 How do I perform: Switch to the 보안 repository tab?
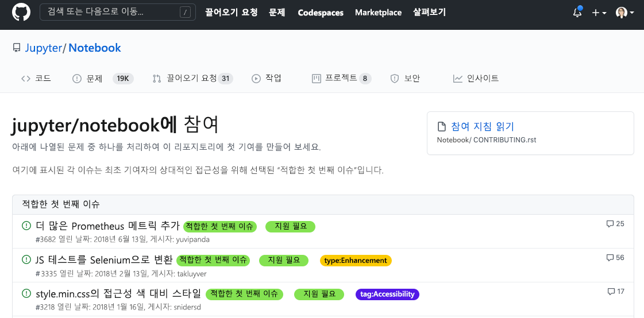tap(405, 79)
